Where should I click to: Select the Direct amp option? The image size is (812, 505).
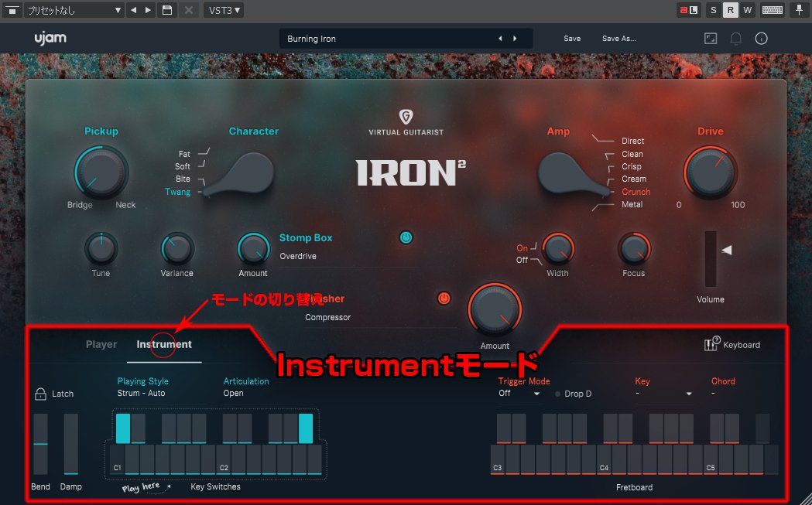click(633, 142)
